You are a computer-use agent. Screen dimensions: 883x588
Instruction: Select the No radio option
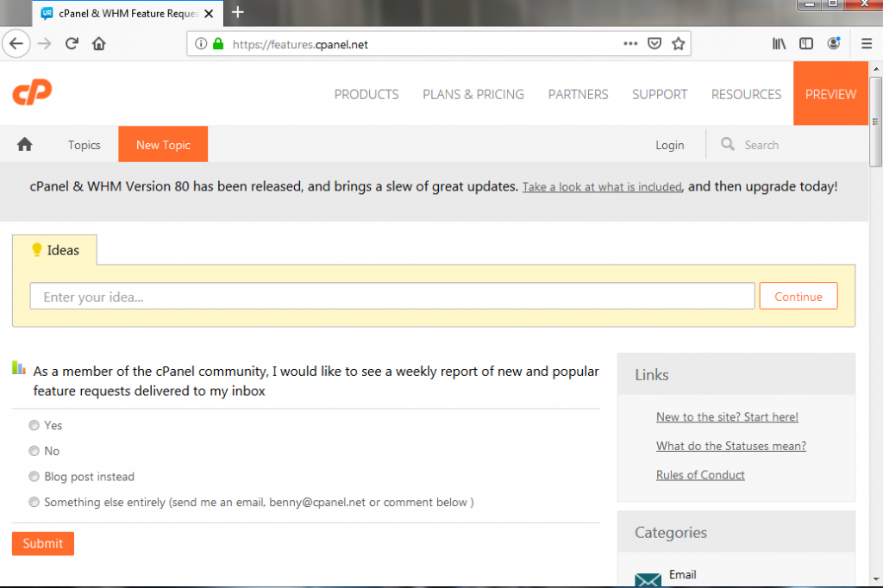[x=34, y=451]
